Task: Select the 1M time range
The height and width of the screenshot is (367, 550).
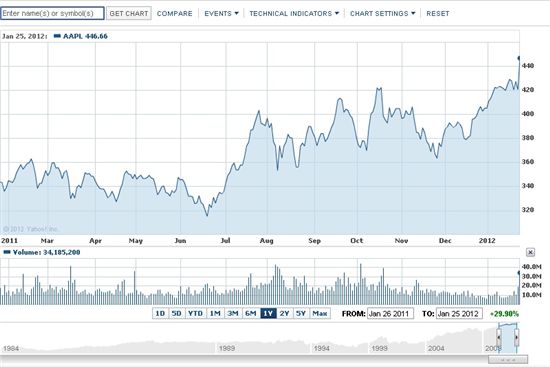Action: pos(215,313)
